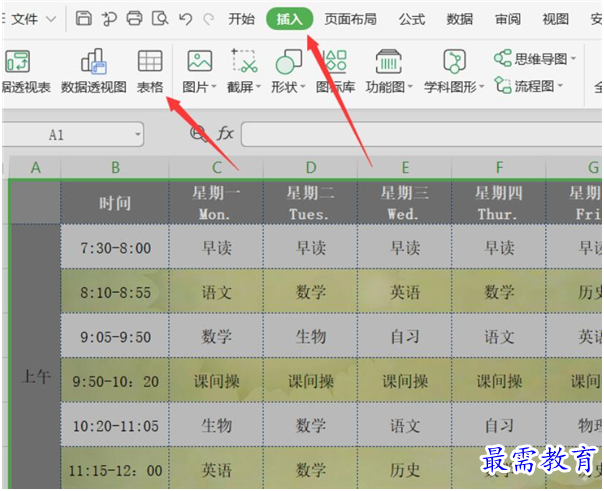604x491 pixels.
Task: Insert a flowchart (流程图)
Action: tap(525, 86)
